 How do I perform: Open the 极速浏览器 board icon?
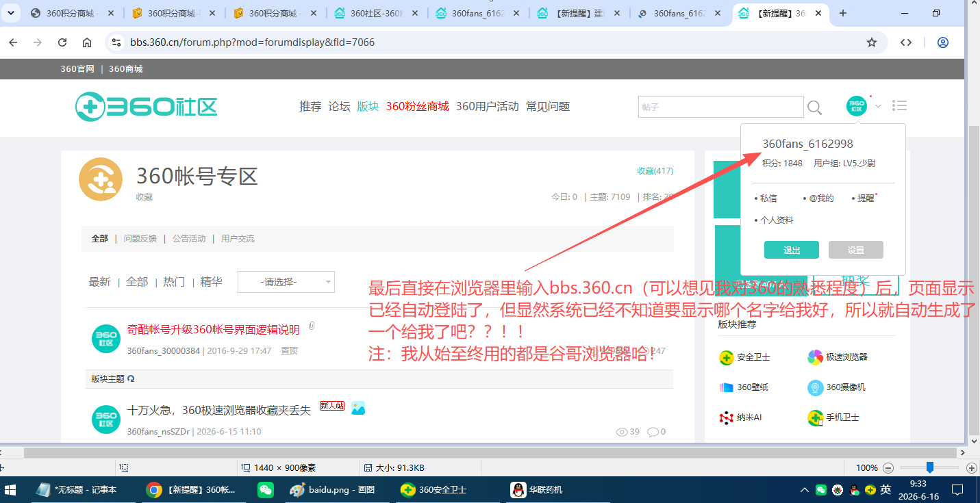click(x=815, y=357)
